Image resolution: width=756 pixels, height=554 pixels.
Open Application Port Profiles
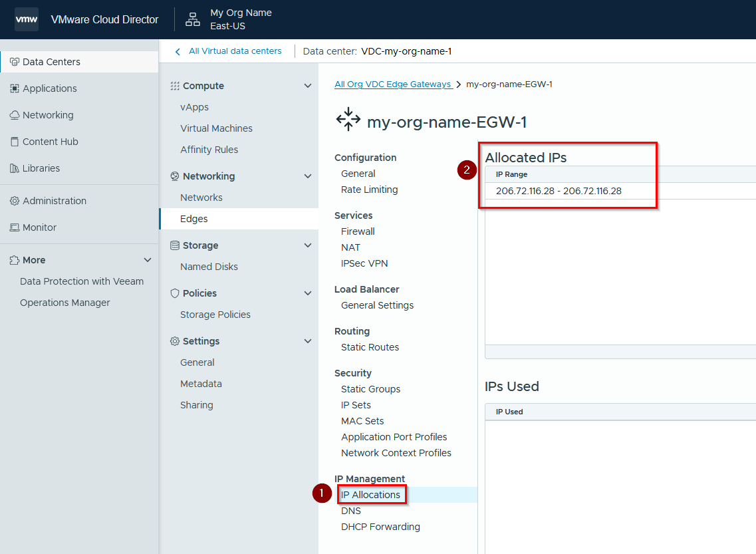click(x=394, y=437)
